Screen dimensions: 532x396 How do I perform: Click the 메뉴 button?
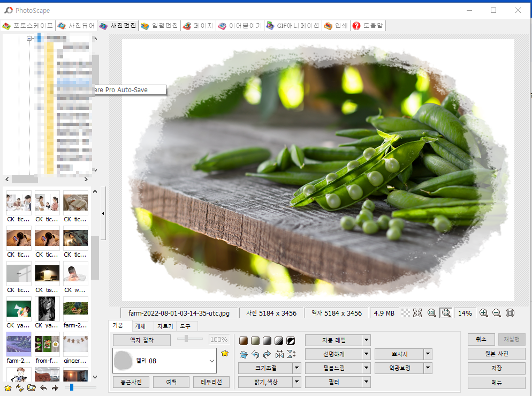coord(496,383)
